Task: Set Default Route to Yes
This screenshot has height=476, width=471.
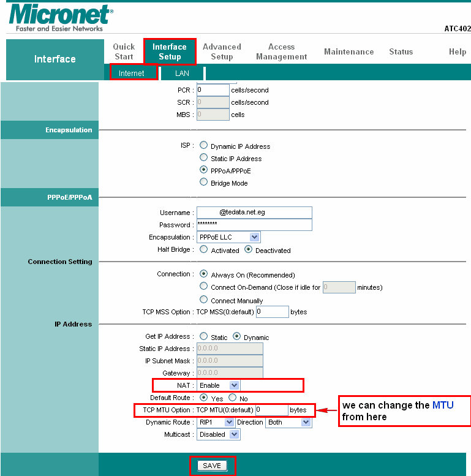Action: click(203, 398)
